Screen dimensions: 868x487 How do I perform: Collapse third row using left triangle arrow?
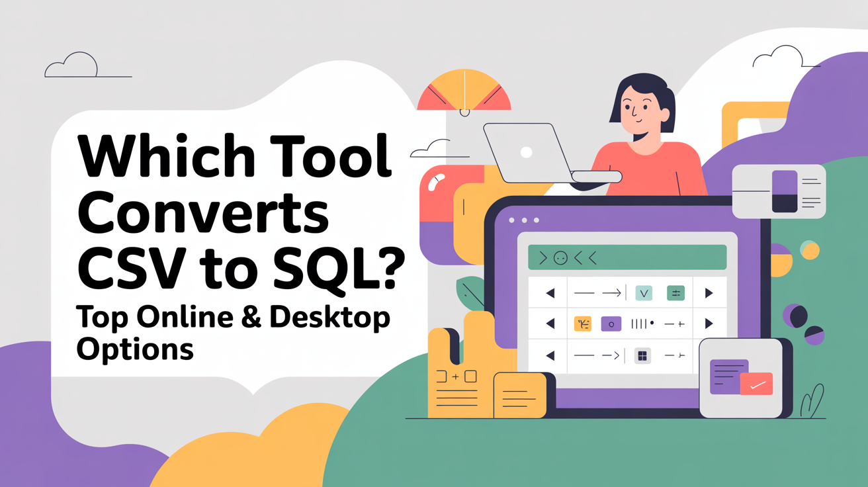(550, 356)
